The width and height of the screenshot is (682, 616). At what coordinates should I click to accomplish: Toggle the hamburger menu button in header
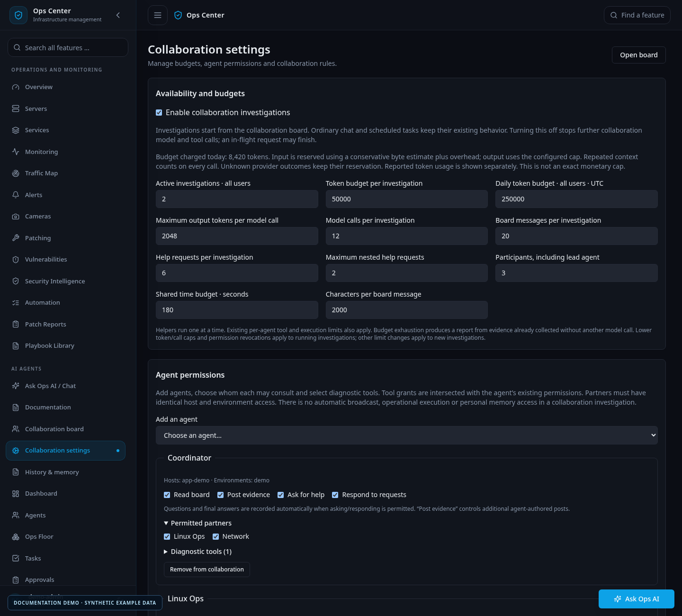tap(158, 15)
